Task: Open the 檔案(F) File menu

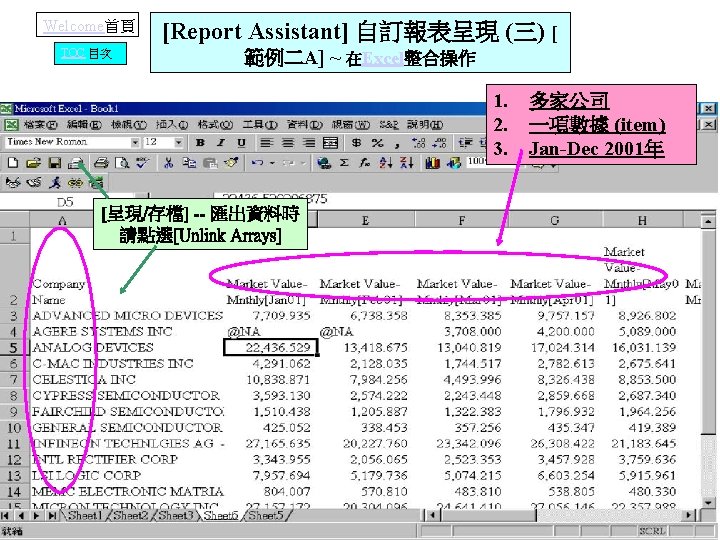Action: 40,124
